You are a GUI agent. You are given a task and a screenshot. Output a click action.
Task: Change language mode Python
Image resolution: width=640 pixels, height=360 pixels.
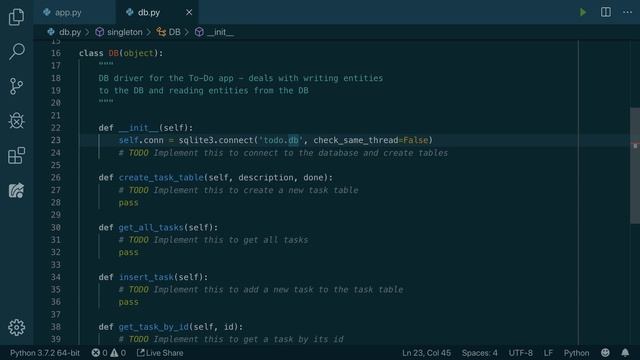[576, 353]
